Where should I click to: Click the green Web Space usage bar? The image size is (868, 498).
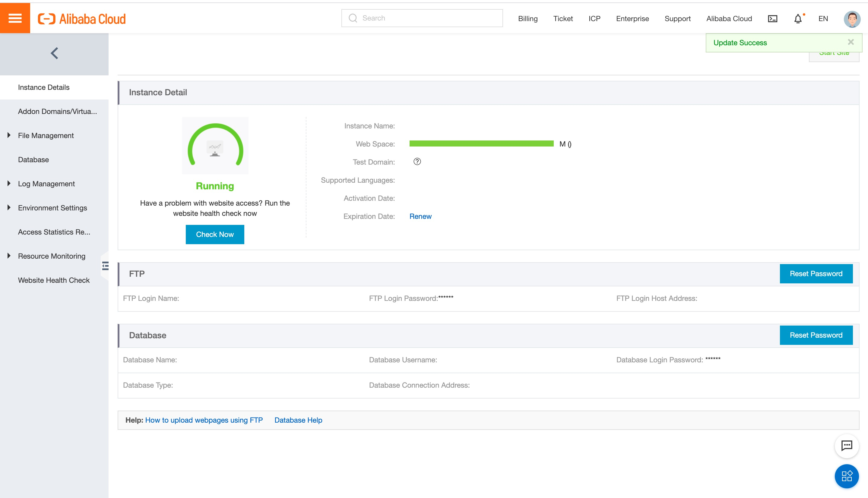481,144
